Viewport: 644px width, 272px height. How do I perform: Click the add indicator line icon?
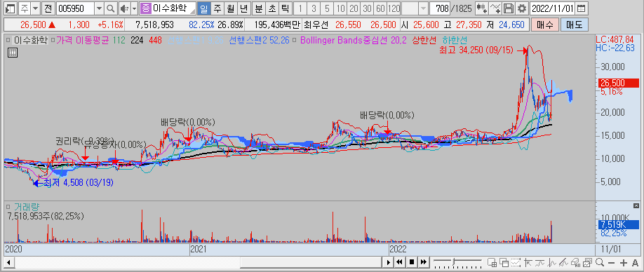pos(496,8)
